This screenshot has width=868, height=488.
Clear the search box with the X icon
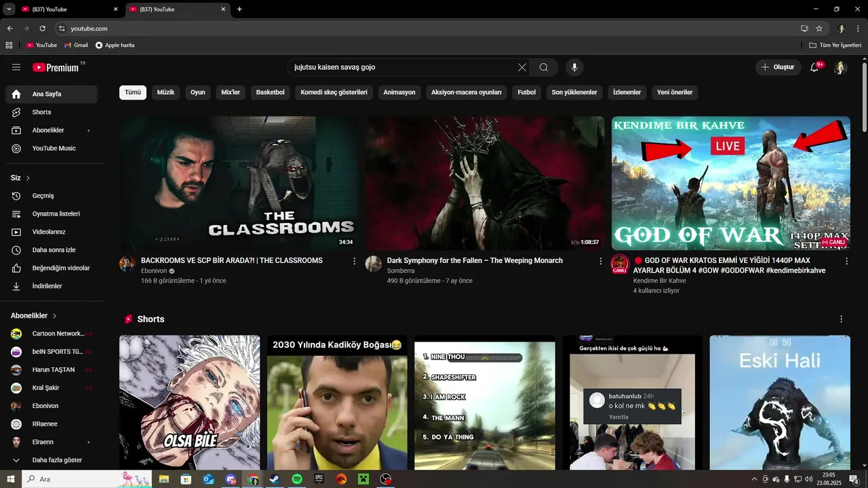tap(521, 67)
